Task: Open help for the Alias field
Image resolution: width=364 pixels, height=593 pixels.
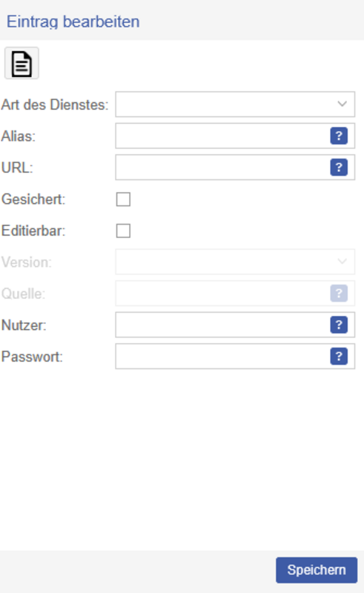Action: (339, 136)
